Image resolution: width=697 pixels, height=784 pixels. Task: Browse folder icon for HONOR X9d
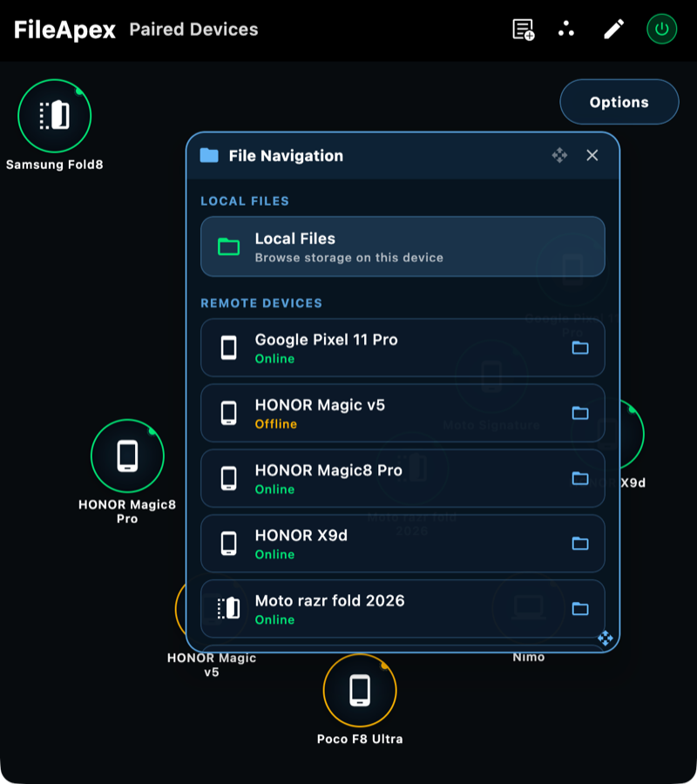580,544
